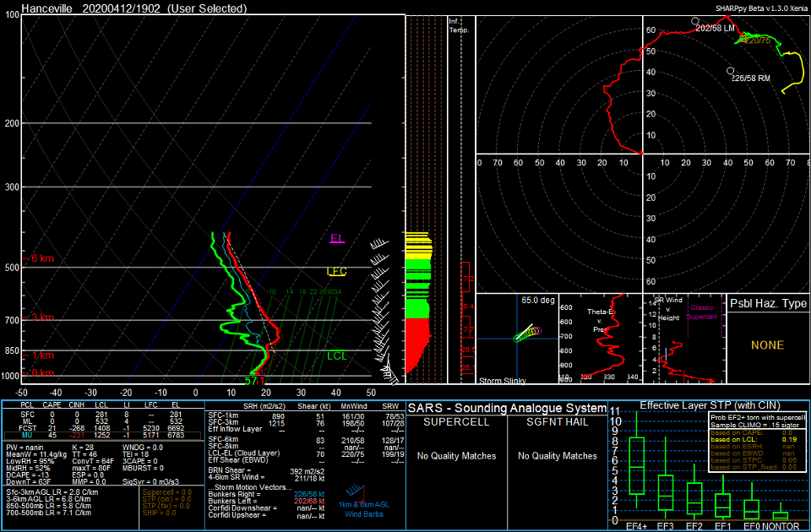This screenshot has height=532, width=811.
Task: Click the Eff Inflow Layer row
Action: [305, 430]
